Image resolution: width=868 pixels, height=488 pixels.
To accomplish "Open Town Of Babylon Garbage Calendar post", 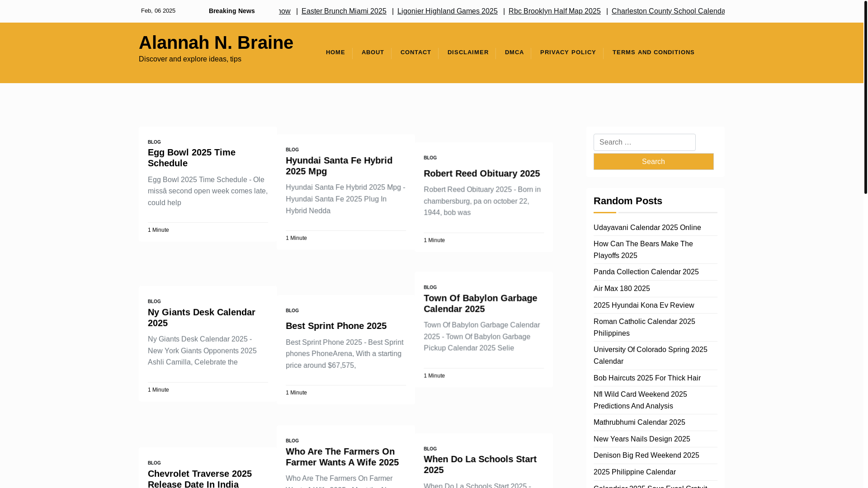I will pyautogui.click(x=480, y=304).
